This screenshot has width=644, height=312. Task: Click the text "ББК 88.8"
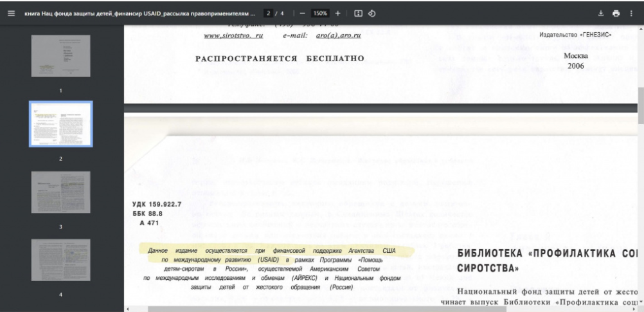pos(147,214)
